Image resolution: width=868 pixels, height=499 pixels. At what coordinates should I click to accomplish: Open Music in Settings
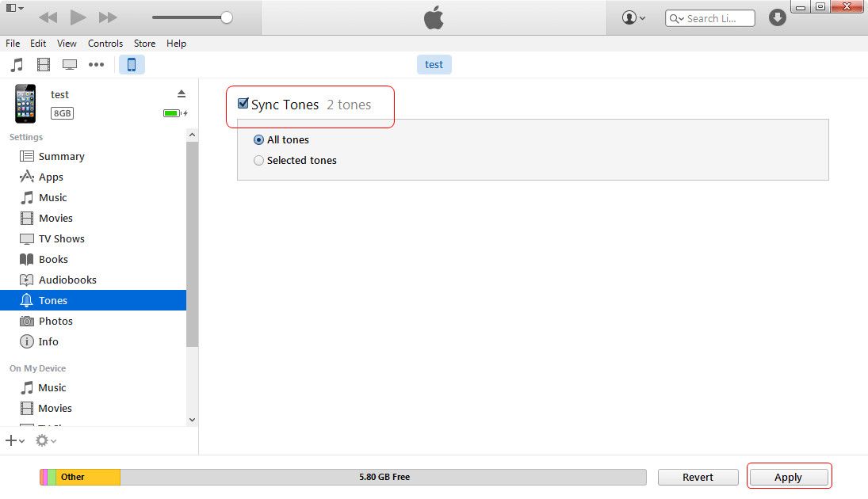click(x=93, y=197)
